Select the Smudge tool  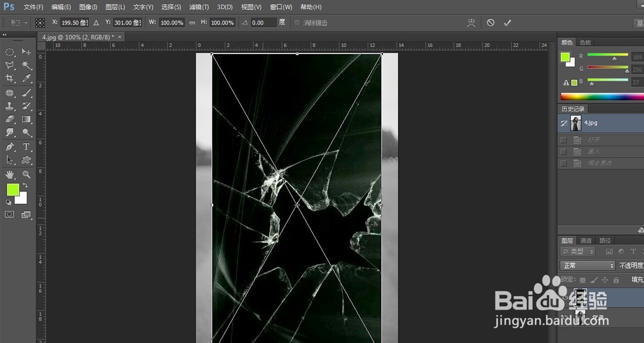pos(10,132)
